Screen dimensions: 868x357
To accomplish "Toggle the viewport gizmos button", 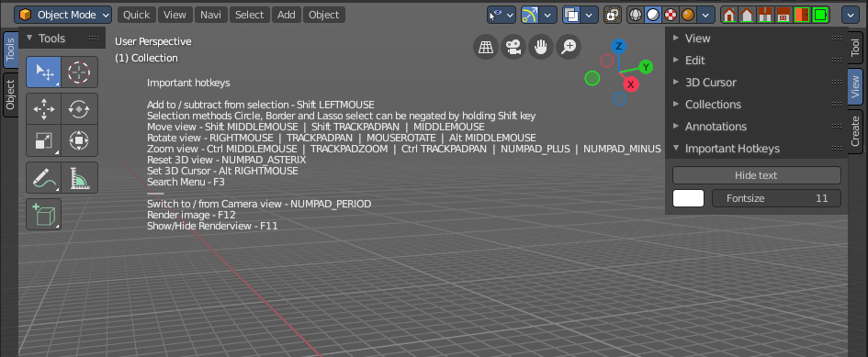I will tap(530, 15).
